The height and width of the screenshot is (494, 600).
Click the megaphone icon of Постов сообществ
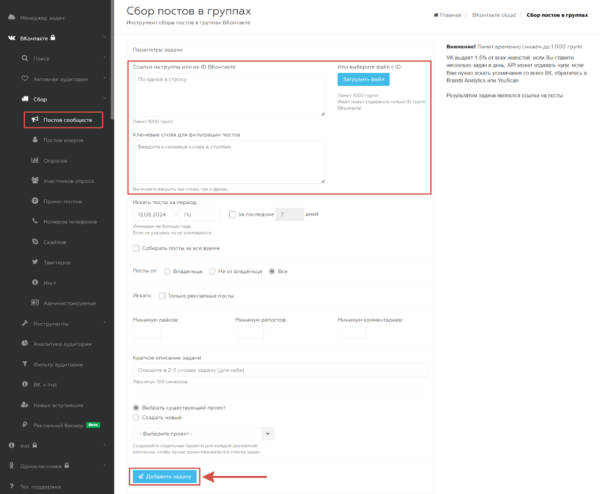click(x=35, y=119)
